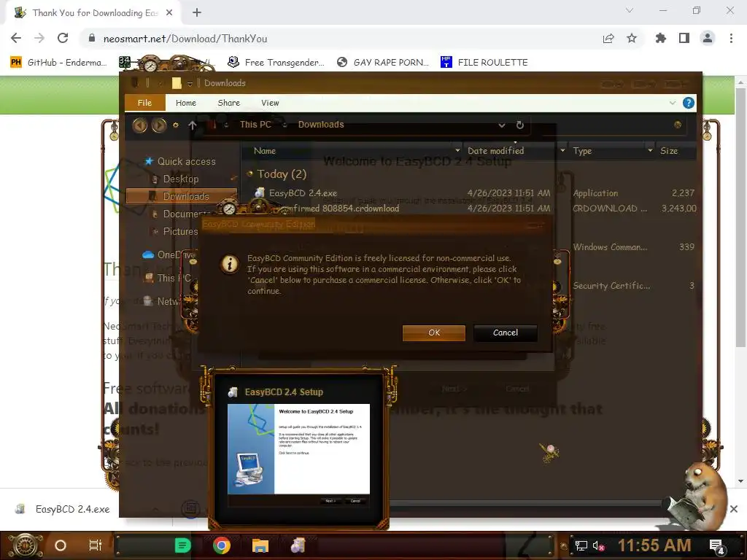Open File Explorer taskbar icon
Viewport: 747px width, 560px height.
pyautogui.click(x=260, y=545)
